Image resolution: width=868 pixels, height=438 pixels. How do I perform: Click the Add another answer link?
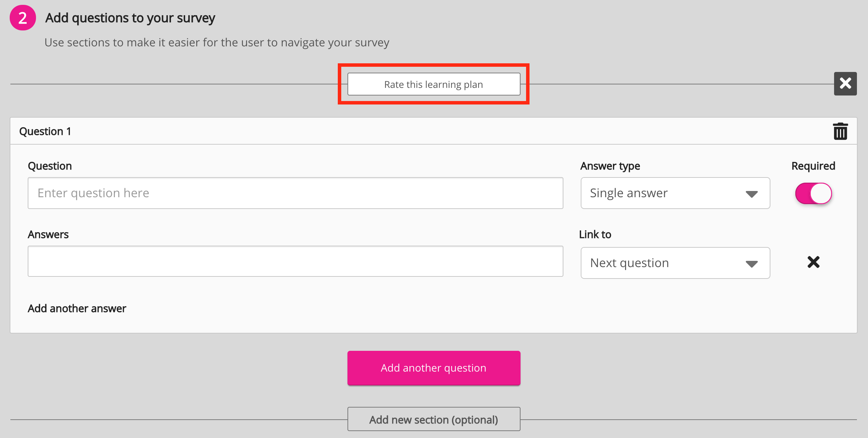coord(77,308)
